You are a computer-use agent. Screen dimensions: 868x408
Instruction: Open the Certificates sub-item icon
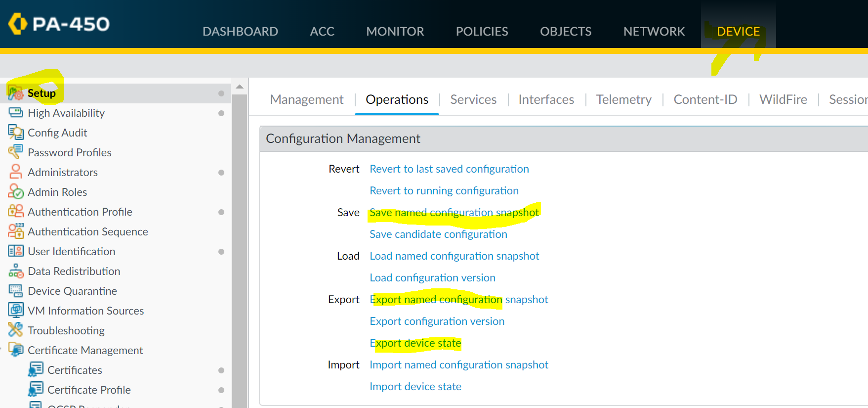click(x=35, y=370)
